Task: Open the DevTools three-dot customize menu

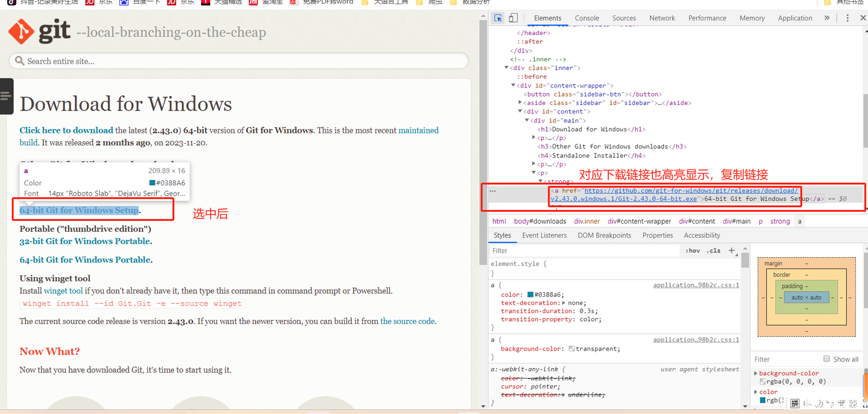Action: [847, 18]
